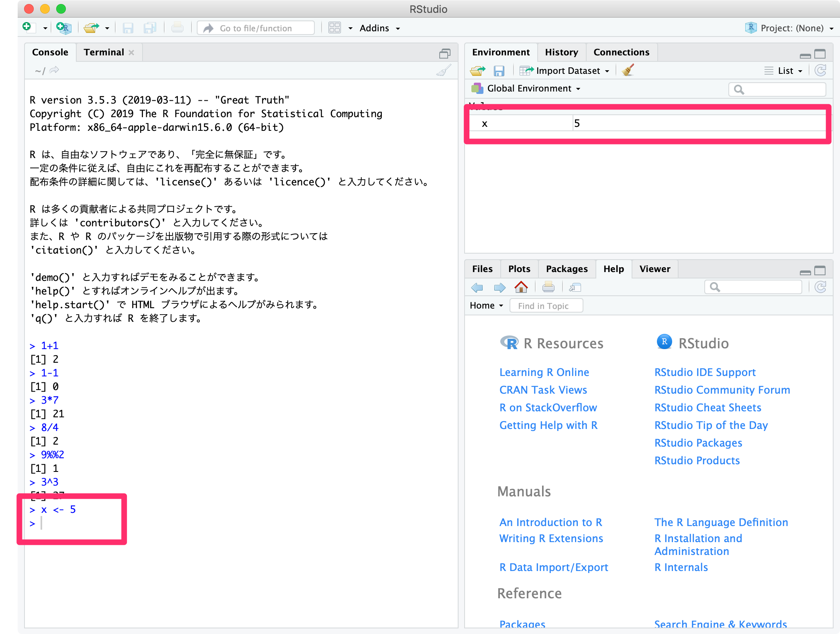This screenshot has width=840, height=634.
Task: Switch to the Plots tab
Action: pos(519,269)
